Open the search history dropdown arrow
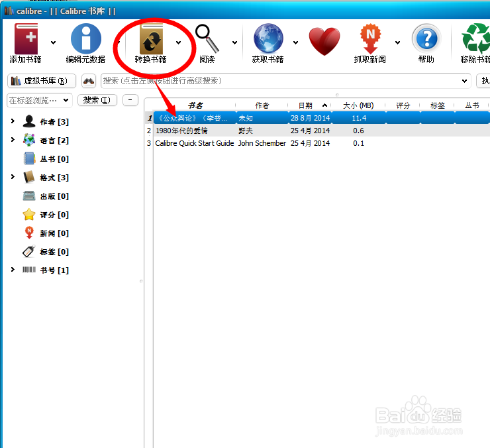This screenshot has width=490, height=448. [x=464, y=81]
